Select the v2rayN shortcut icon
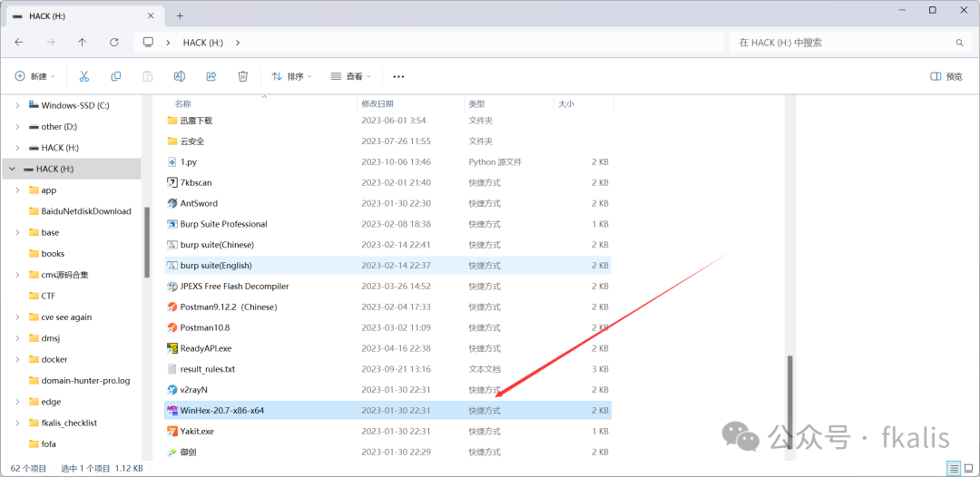 [x=172, y=390]
